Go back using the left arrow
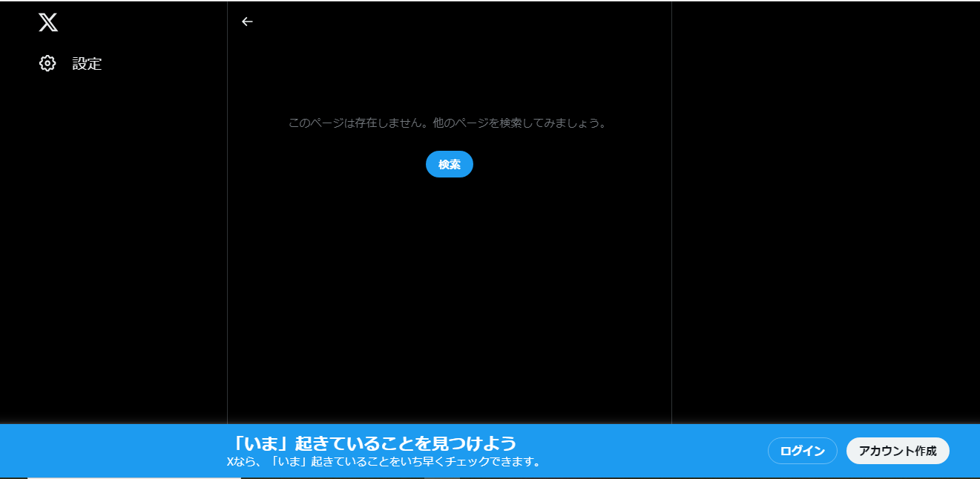 tap(247, 22)
